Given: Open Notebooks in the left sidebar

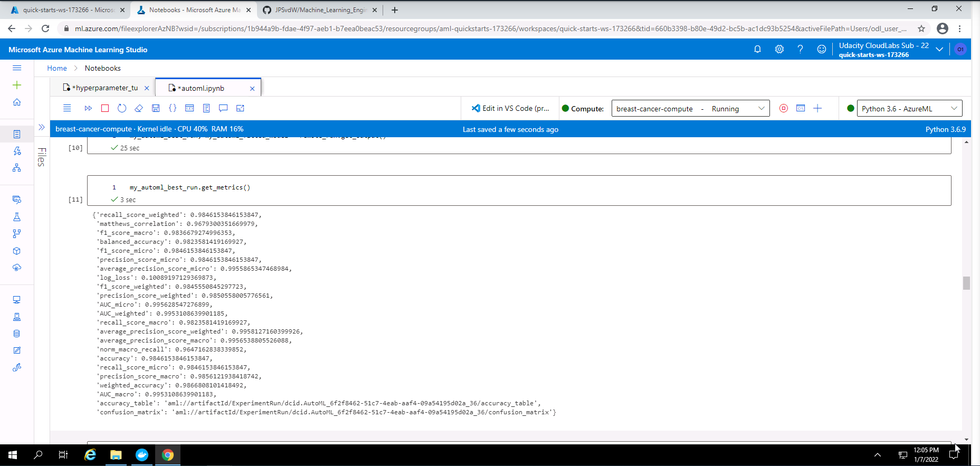Looking at the screenshot, I should (17, 134).
